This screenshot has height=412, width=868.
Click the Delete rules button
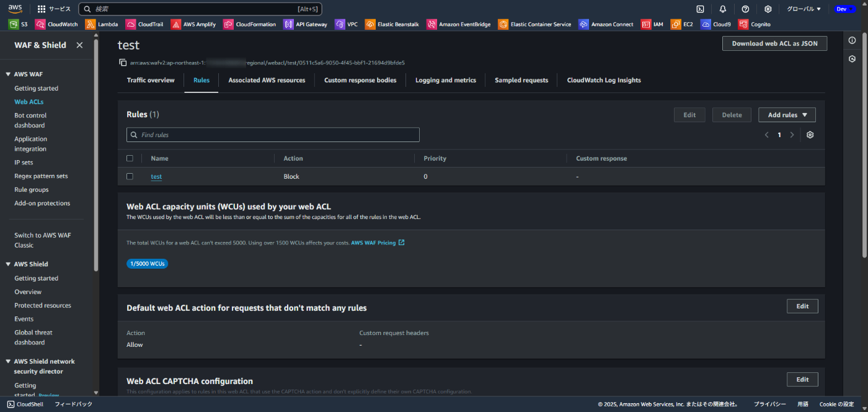(x=732, y=115)
